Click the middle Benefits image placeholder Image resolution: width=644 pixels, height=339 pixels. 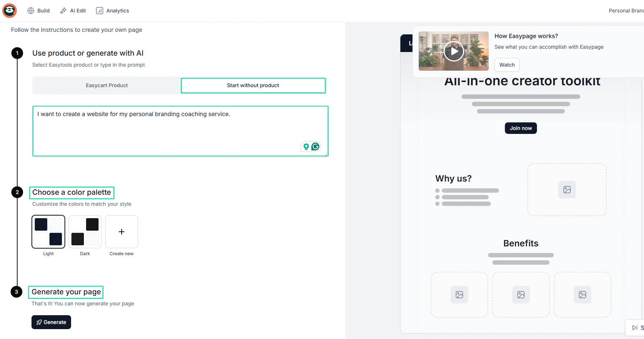tap(521, 295)
